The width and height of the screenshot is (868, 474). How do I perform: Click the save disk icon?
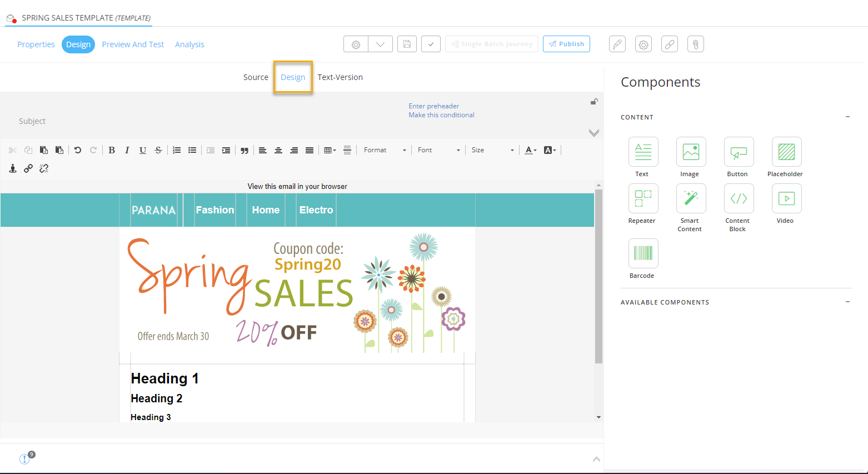[x=407, y=44]
